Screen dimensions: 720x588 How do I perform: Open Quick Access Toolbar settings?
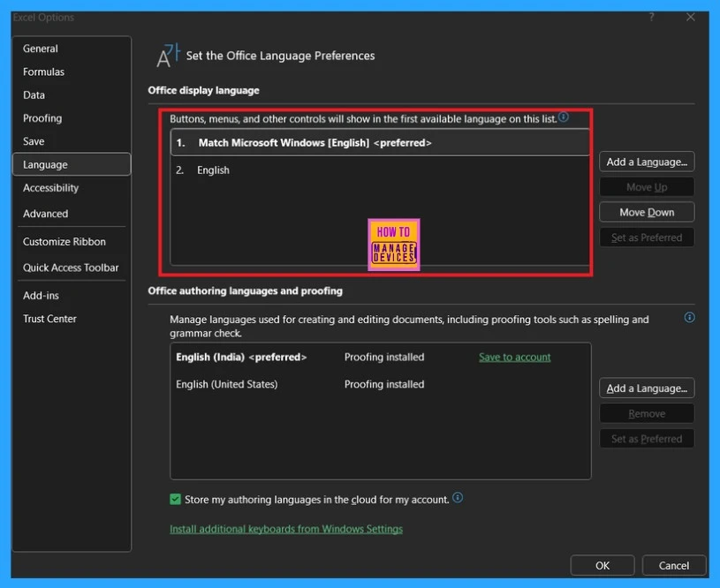coord(71,268)
